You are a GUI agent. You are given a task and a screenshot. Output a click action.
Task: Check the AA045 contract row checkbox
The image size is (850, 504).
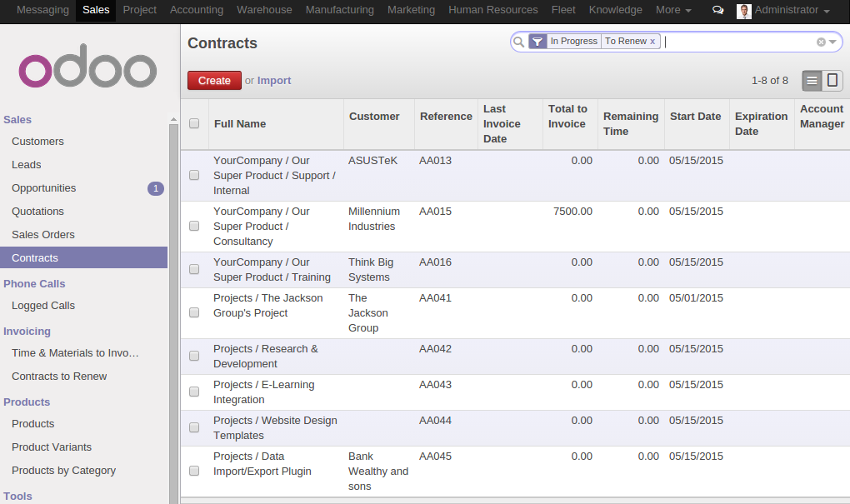tap(194, 471)
